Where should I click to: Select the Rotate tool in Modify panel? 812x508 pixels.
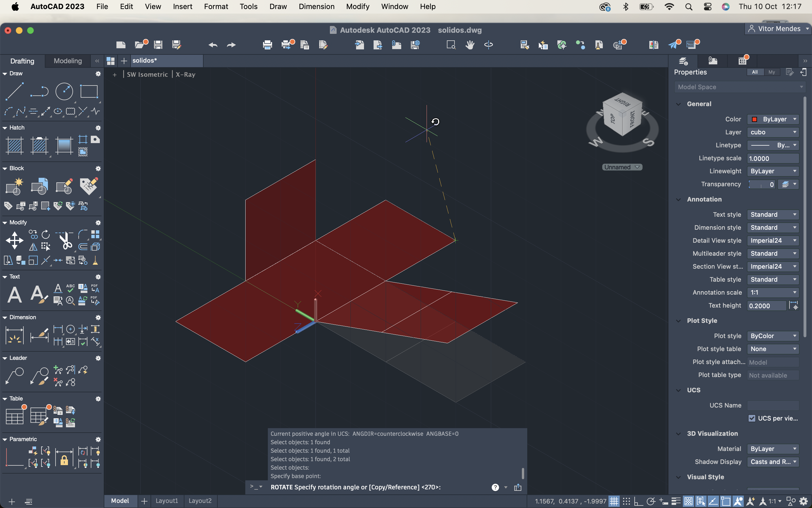[x=46, y=234]
